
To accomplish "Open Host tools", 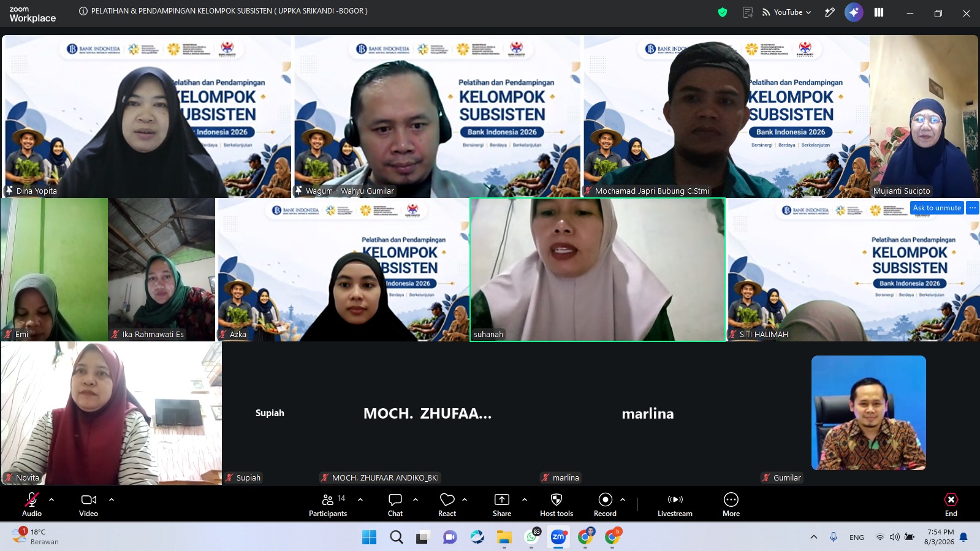I will pyautogui.click(x=556, y=505).
